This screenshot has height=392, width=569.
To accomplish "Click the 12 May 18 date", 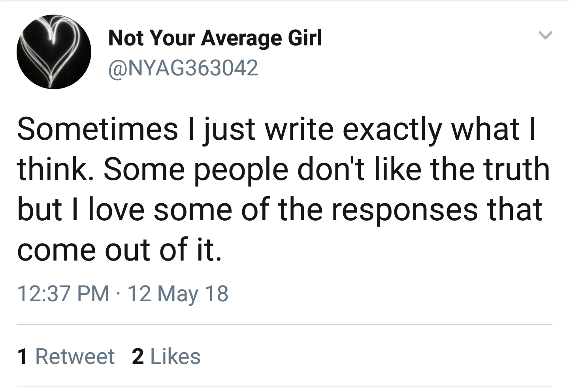I will pyautogui.click(x=178, y=294).
